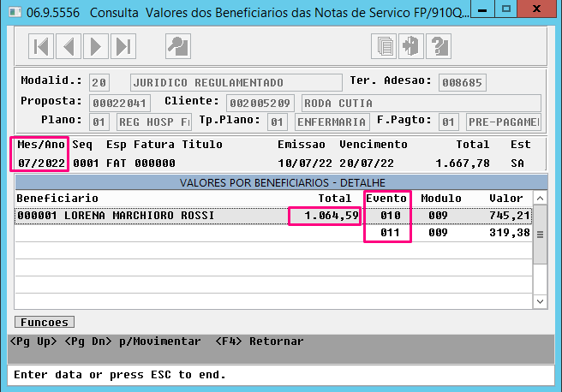Go to the previous record
Screen dimensions: 562x392
(x=69, y=46)
